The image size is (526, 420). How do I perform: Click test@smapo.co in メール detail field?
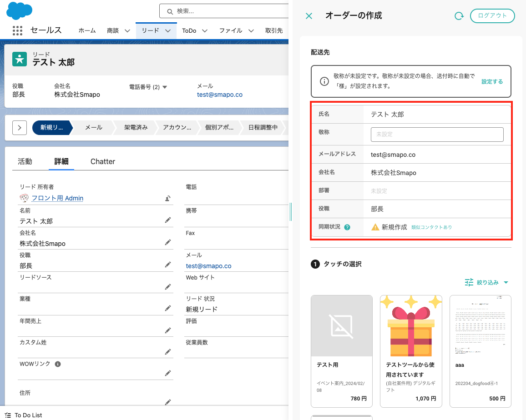coord(209,266)
